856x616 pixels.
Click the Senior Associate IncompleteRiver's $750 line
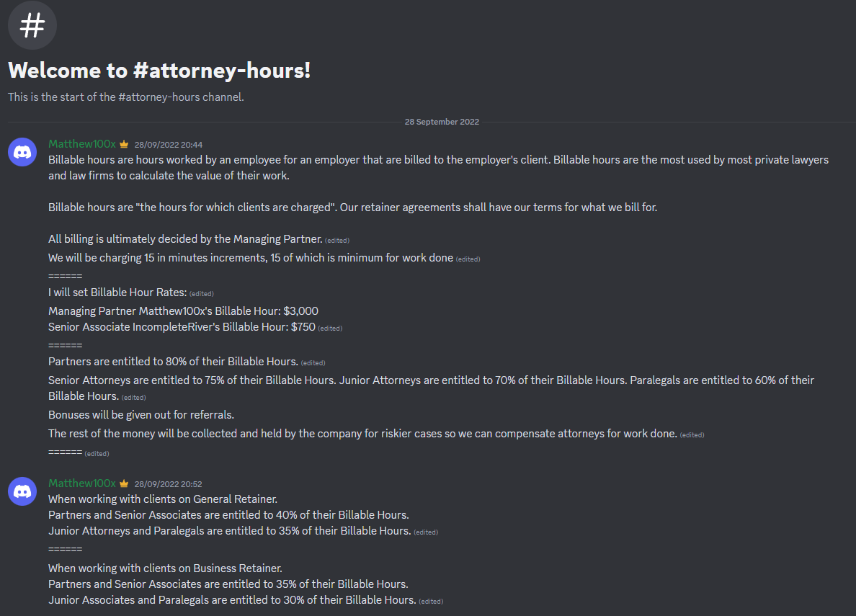[x=182, y=326]
